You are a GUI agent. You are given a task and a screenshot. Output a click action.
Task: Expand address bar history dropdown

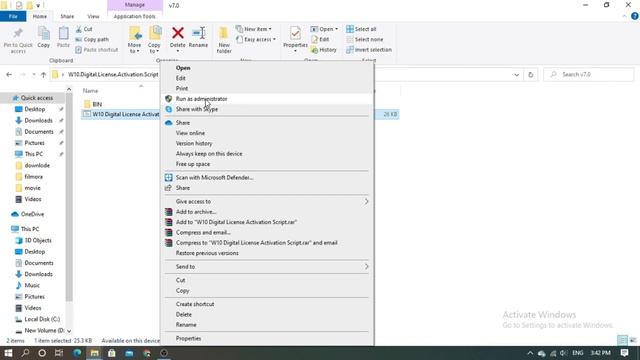coord(517,75)
